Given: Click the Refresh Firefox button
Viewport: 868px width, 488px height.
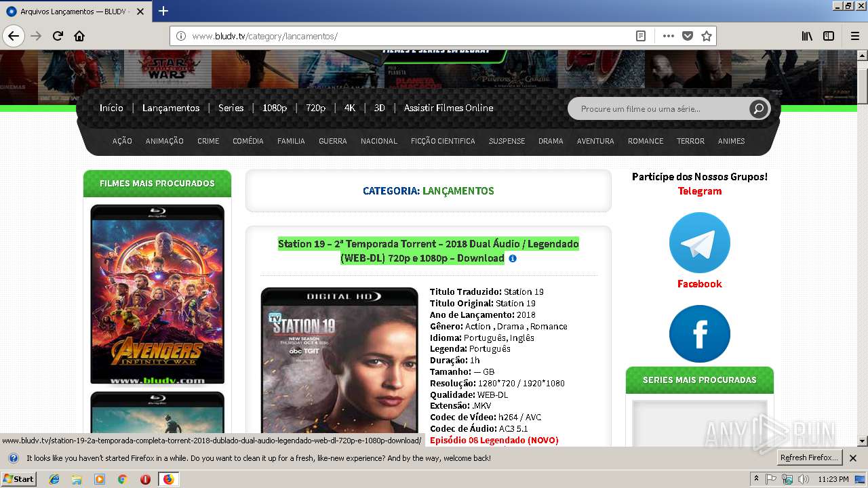Looking at the screenshot, I should pyautogui.click(x=809, y=458).
